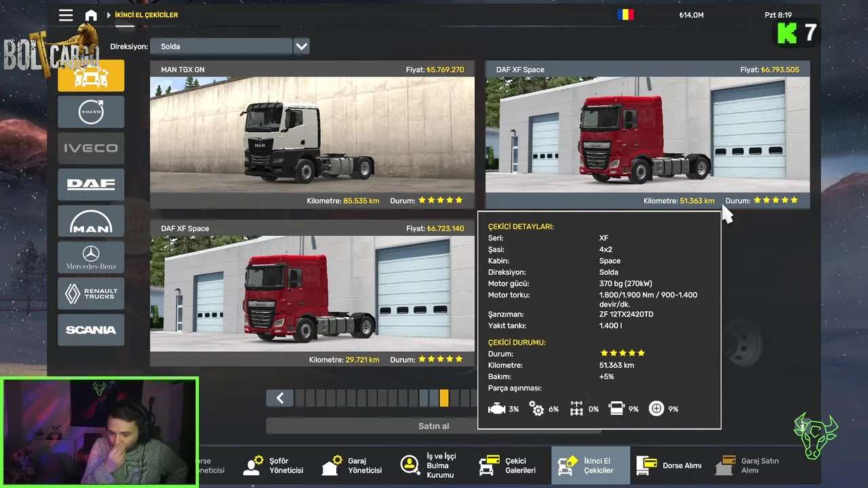Click the 85.535 km mileage value
Screen dimensions: 868x488
tap(361, 201)
